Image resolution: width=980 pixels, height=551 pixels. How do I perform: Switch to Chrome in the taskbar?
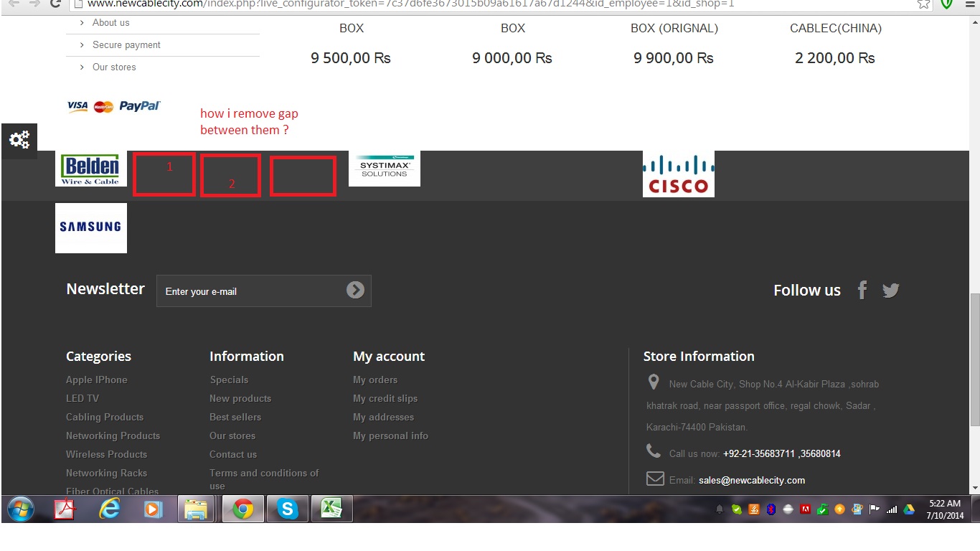[242, 509]
